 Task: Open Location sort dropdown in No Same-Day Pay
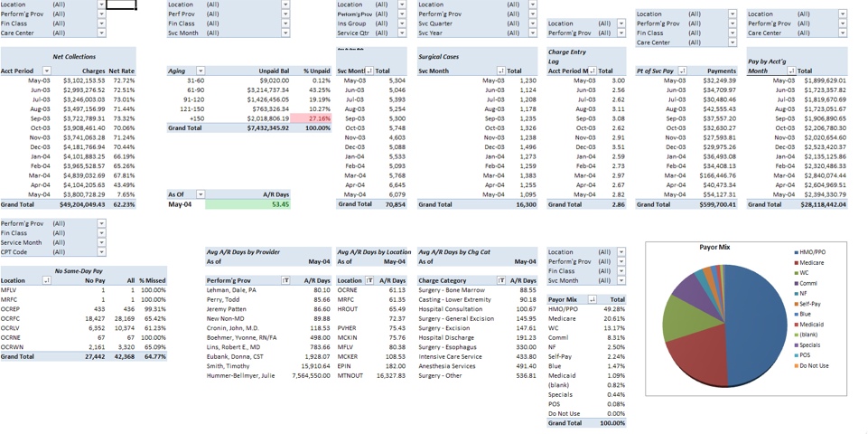(x=47, y=280)
